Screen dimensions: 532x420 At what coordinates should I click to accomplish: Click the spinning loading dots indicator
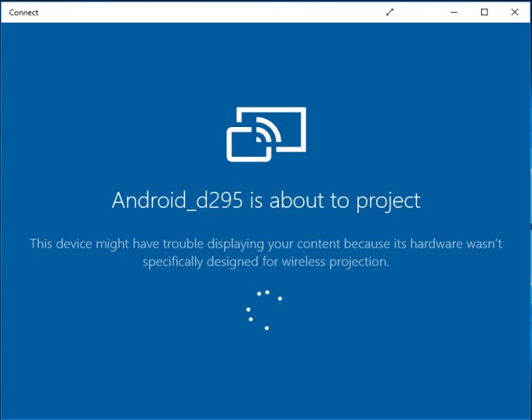pyautogui.click(x=264, y=310)
